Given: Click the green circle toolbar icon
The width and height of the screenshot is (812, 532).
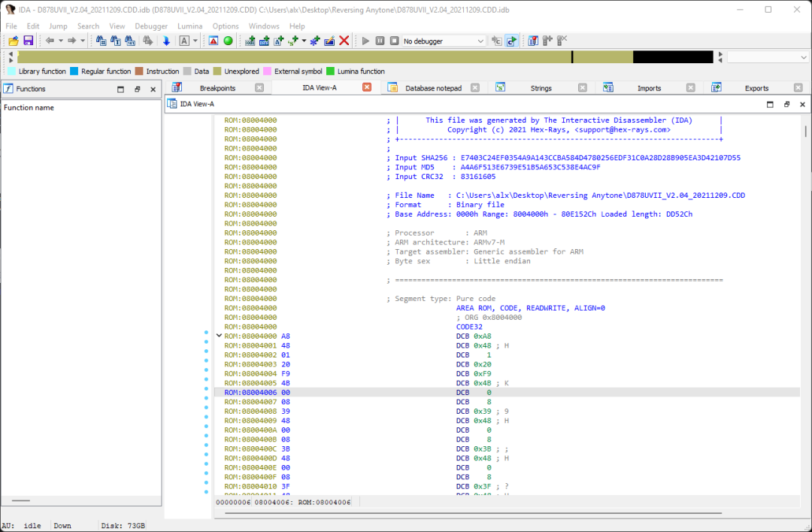Looking at the screenshot, I should (228, 41).
